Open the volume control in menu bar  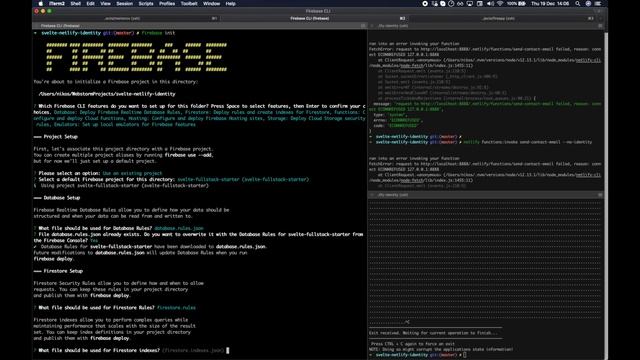[490, 4]
